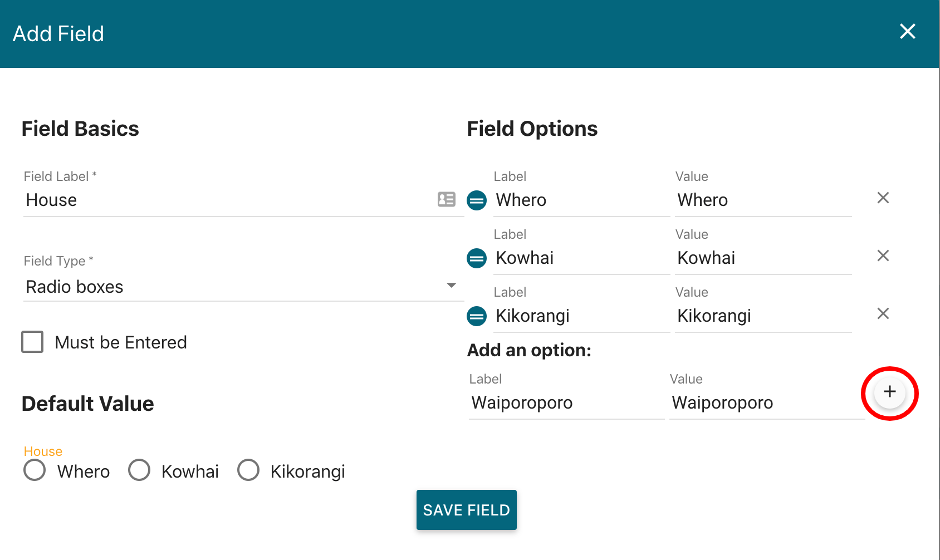Click the Save Field button
Viewport: 940px width, 560px height.
click(x=467, y=510)
